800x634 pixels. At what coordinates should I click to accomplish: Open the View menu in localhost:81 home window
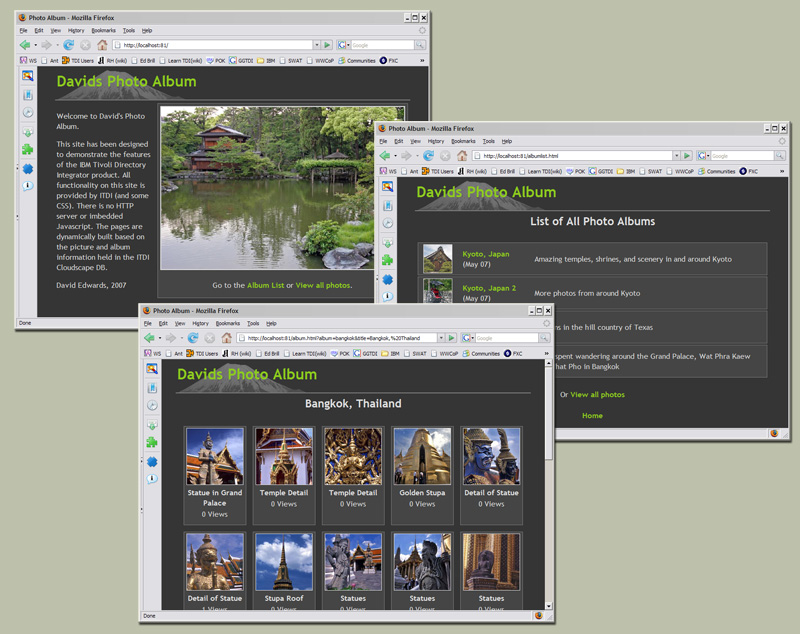coord(56,31)
